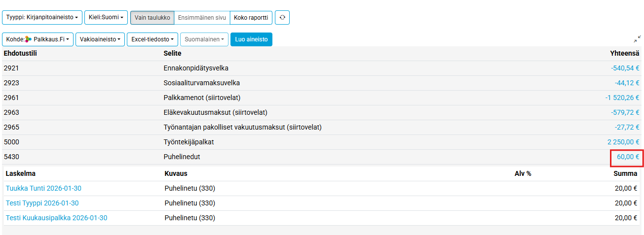Switch to Koko raportti view
Image resolution: width=644 pixels, height=235 pixels.
(x=251, y=17)
